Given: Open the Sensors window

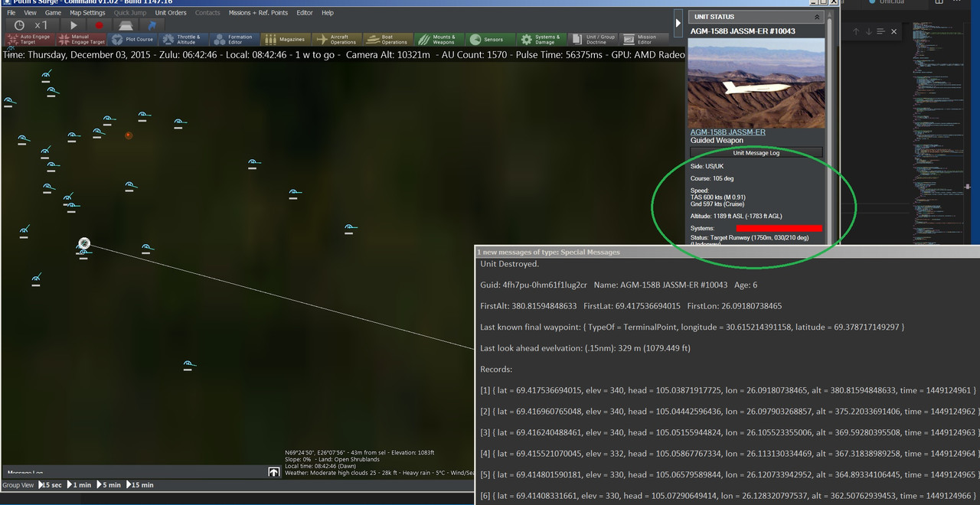Looking at the screenshot, I should coord(488,39).
